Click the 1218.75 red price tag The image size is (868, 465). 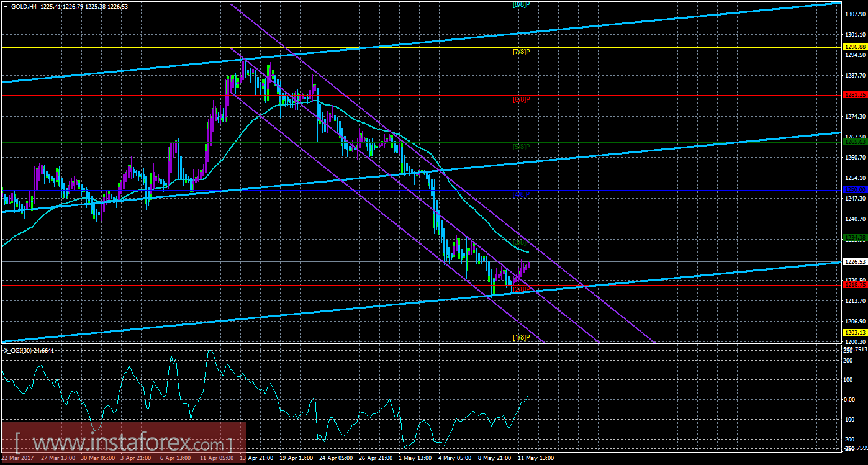[854, 284]
